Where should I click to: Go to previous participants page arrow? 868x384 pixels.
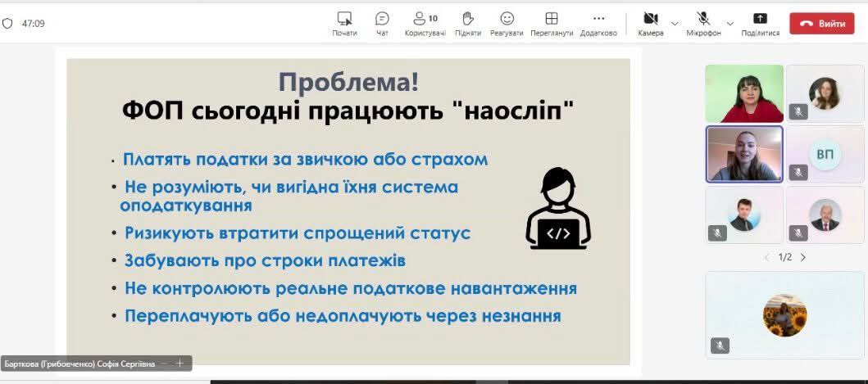[766, 257]
